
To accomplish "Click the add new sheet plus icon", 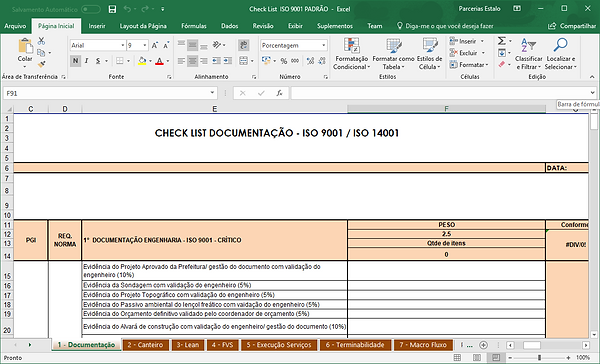I will pos(483,345).
